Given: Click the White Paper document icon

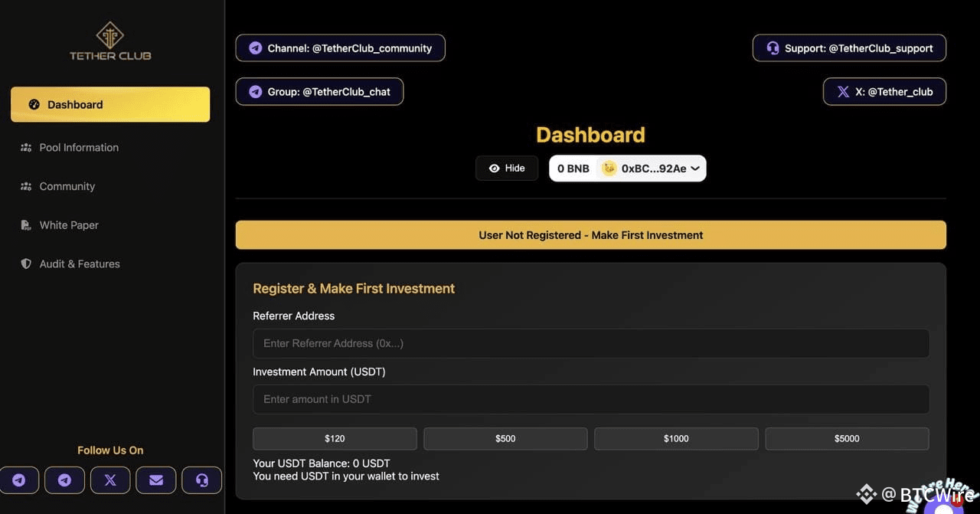Looking at the screenshot, I should coord(25,225).
